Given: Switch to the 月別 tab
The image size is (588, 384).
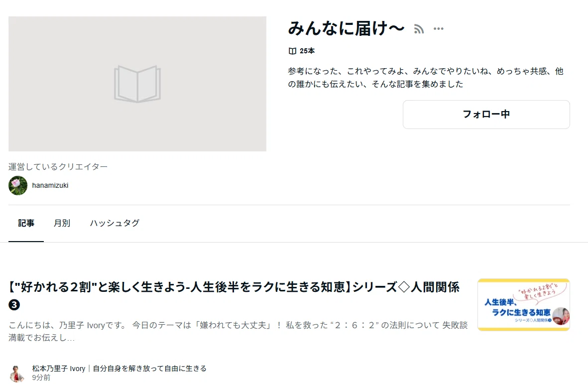Looking at the screenshot, I should pos(62,223).
